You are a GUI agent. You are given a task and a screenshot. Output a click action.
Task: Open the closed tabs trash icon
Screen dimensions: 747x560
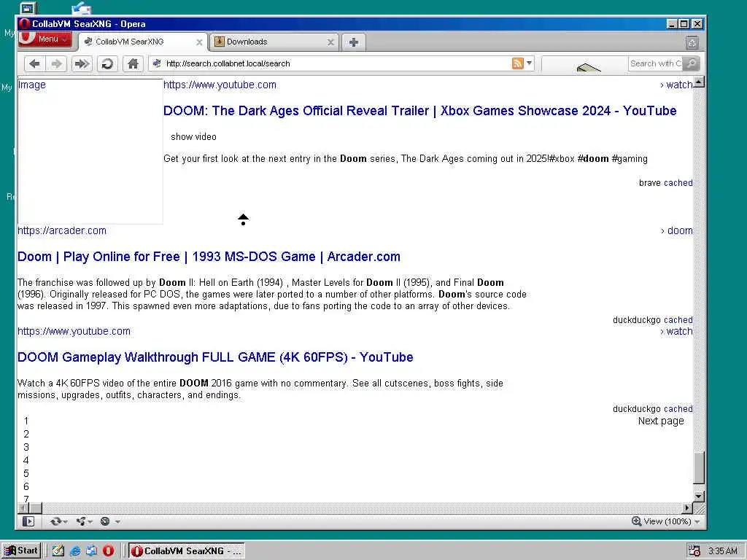(692, 43)
